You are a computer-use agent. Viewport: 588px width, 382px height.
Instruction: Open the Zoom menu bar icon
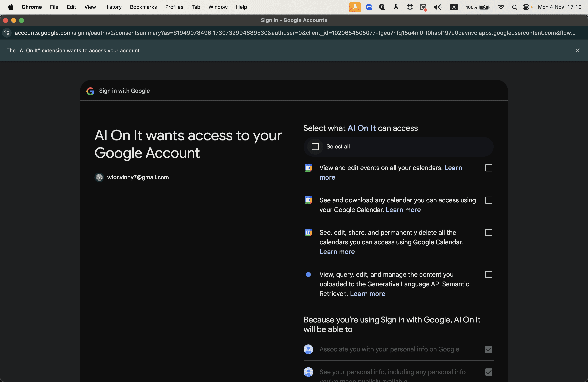pos(369,7)
